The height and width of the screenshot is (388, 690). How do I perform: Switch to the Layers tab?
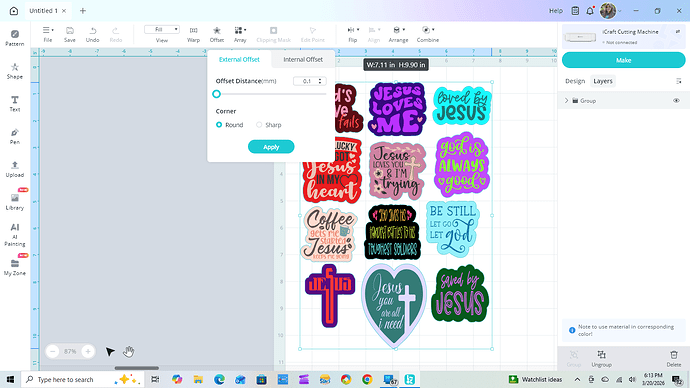602,81
